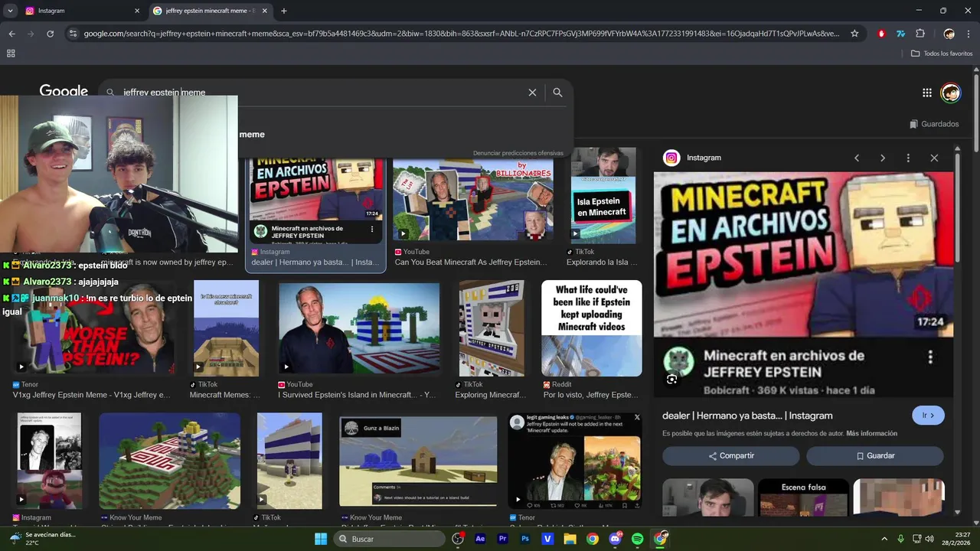Open Más información about copyright

[x=871, y=433]
